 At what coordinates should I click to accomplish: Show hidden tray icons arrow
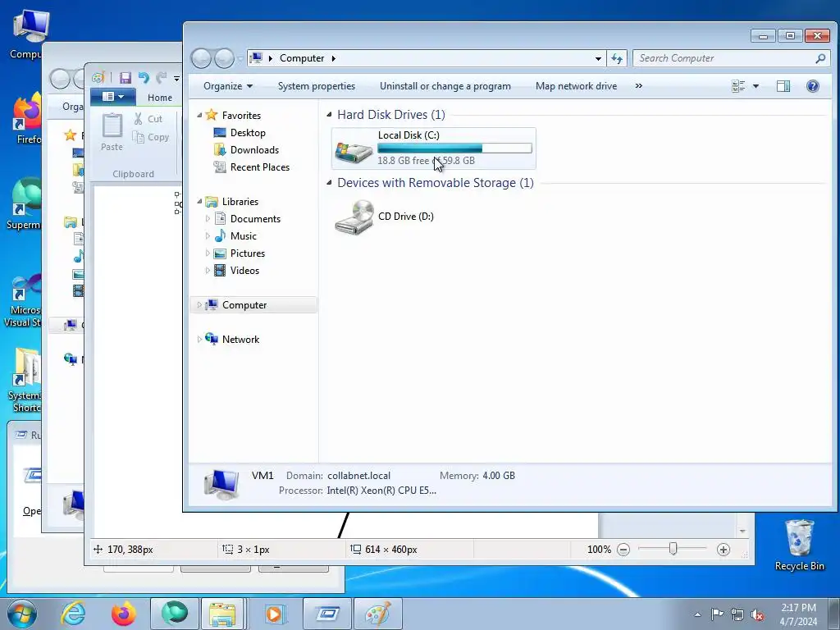click(x=697, y=614)
